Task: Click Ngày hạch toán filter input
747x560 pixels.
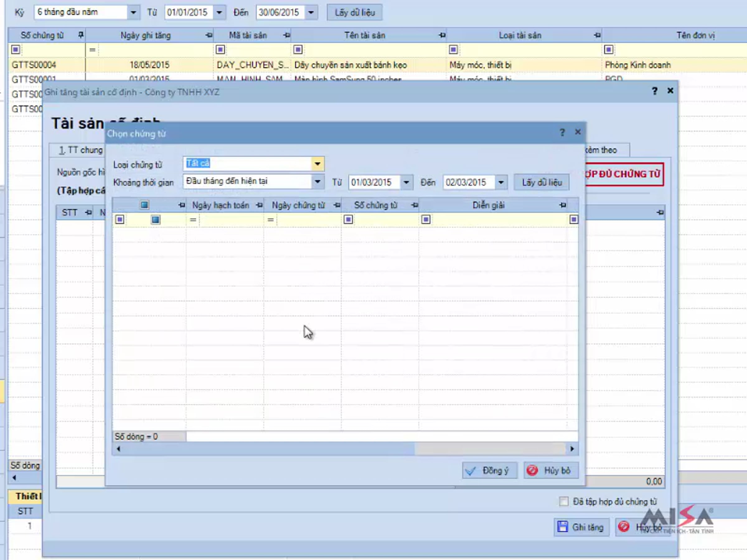Action: point(231,220)
